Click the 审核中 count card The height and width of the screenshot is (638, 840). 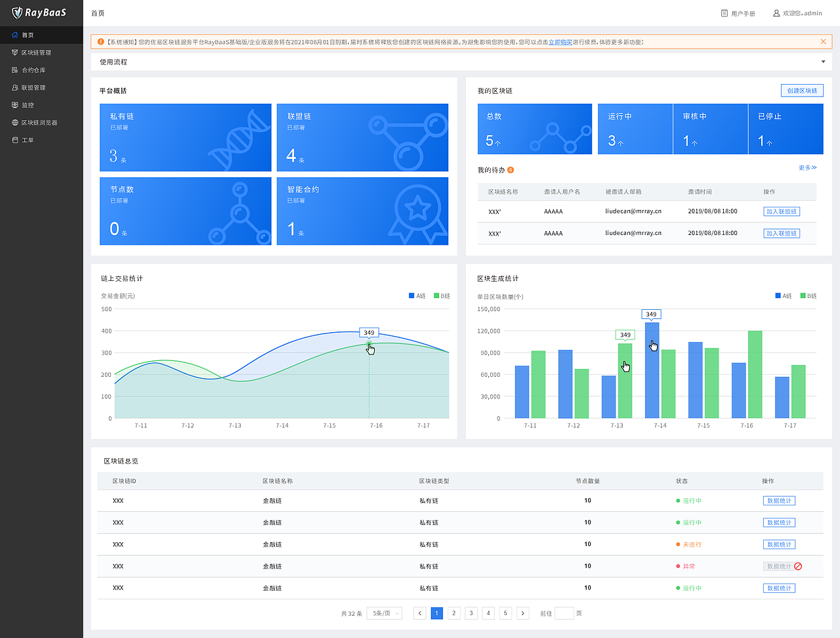[x=711, y=129]
